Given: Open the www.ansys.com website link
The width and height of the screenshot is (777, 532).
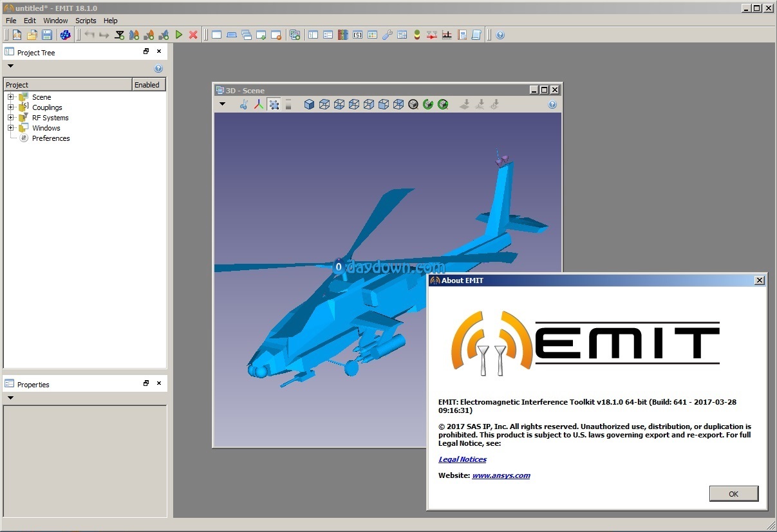Looking at the screenshot, I should (x=501, y=475).
